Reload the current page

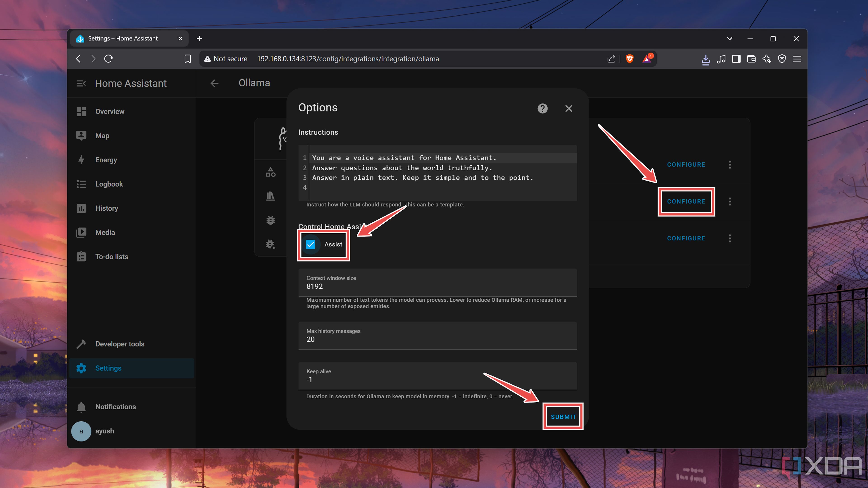click(x=108, y=59)
